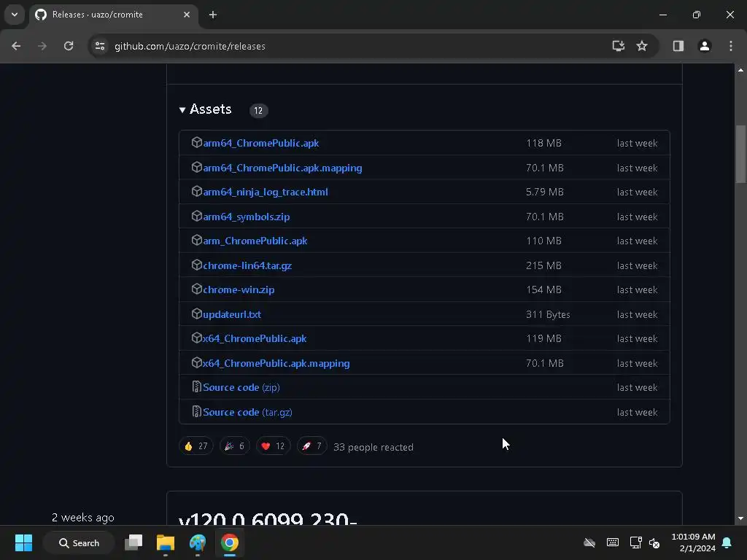The image size is (747, 560).
Task: Download Source code (tar.gz)
Action: tap(247, 413)
